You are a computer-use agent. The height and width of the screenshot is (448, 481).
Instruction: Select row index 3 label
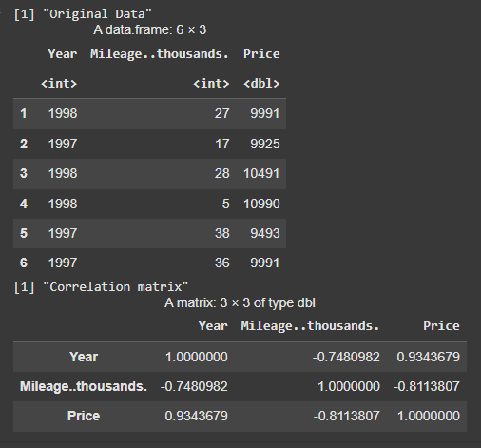(24, 173)
